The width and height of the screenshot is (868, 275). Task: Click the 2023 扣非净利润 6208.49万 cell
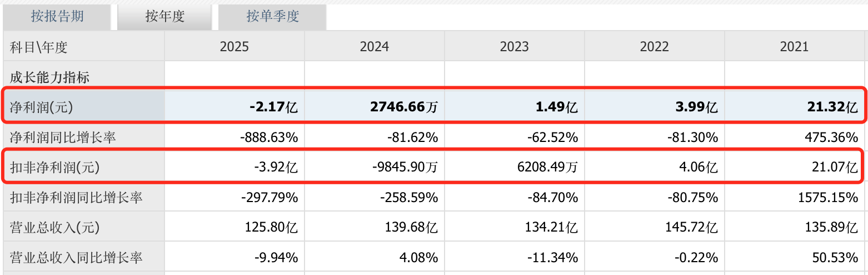547,167
